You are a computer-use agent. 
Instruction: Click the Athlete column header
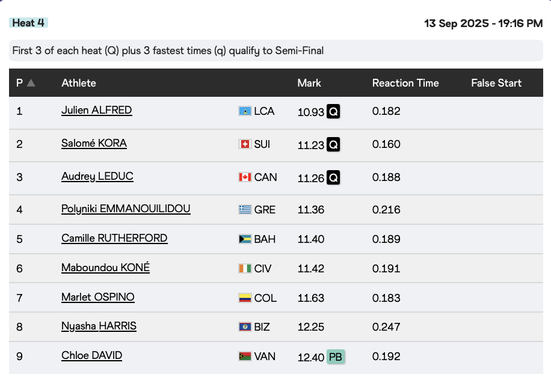click(x=79, y=83)
